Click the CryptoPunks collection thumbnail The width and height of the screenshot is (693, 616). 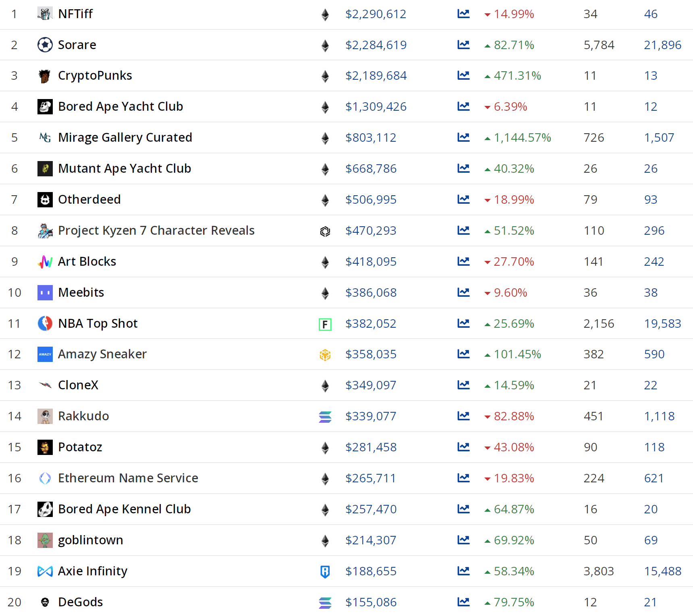click(45, 76)
